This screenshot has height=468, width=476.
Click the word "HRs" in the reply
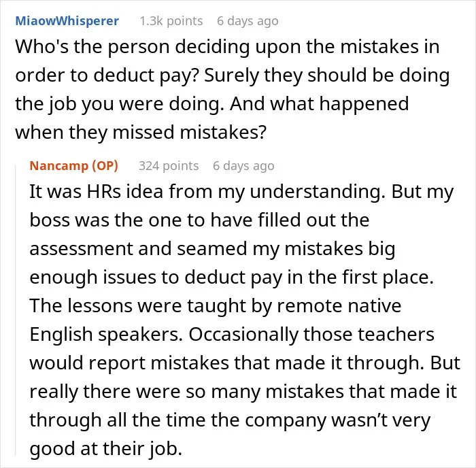tap(104, 192)
